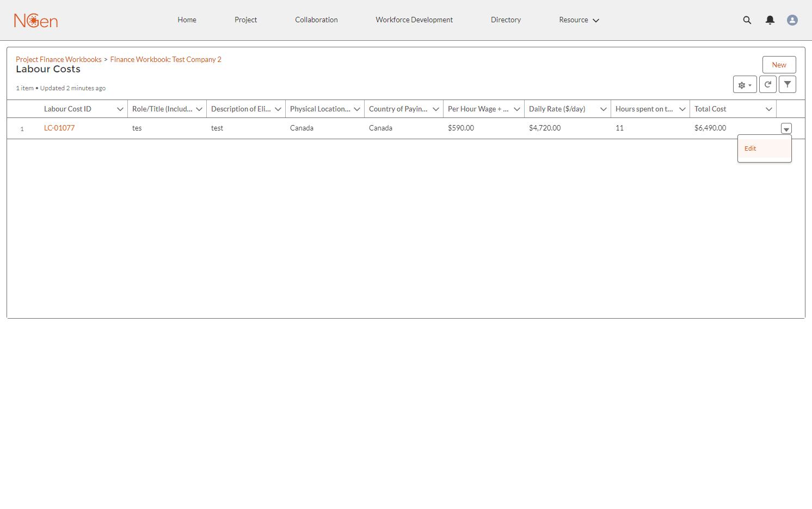
Task: Open Daily Rate column menu chevron
Action: coord(604,109)
